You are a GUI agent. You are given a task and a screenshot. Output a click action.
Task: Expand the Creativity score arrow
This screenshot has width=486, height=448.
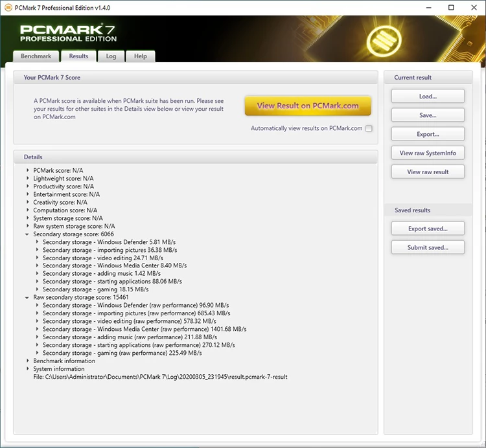tap(28, 202)
